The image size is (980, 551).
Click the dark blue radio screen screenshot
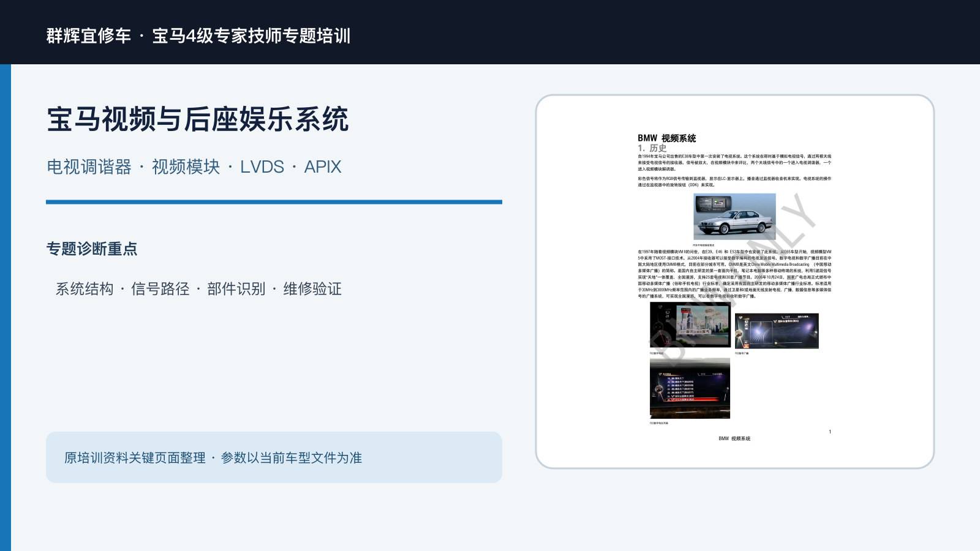[x=777, y=331]
